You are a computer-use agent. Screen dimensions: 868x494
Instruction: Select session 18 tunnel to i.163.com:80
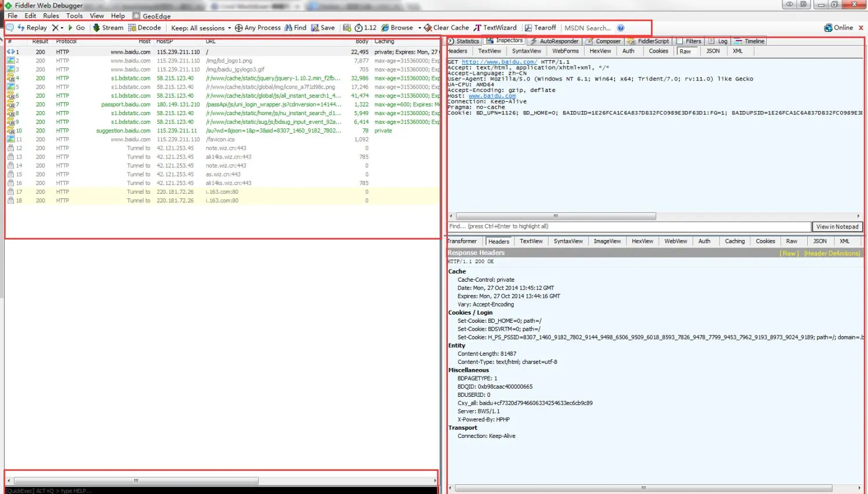223,201
